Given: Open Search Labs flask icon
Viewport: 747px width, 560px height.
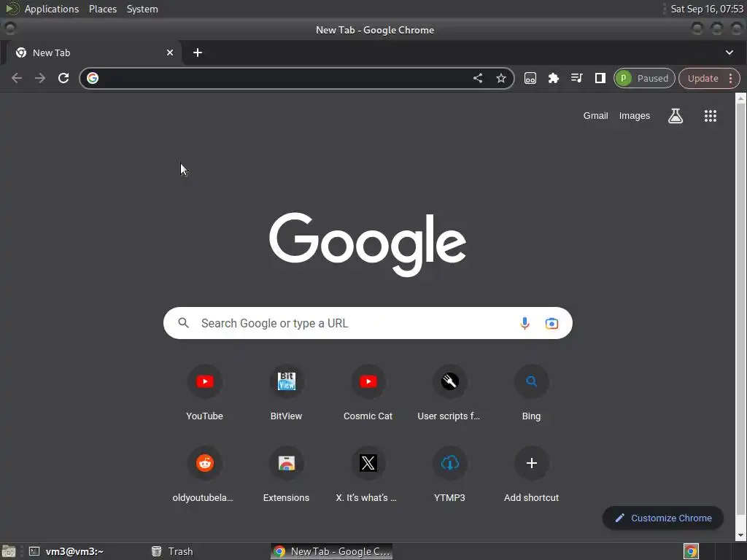Looking at the screenshot, I should 675,116.
